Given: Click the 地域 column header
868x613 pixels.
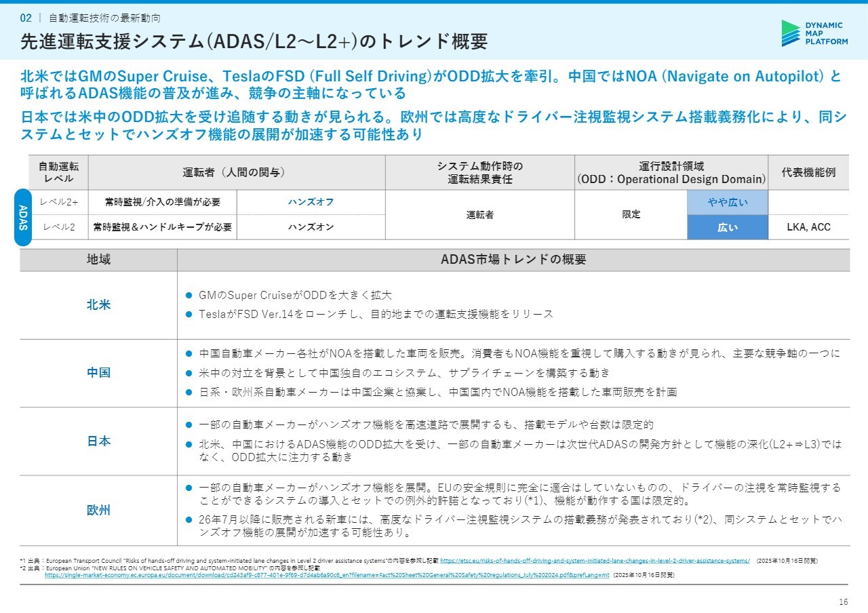Looking at the screenshot, I should tap(98, 260).
